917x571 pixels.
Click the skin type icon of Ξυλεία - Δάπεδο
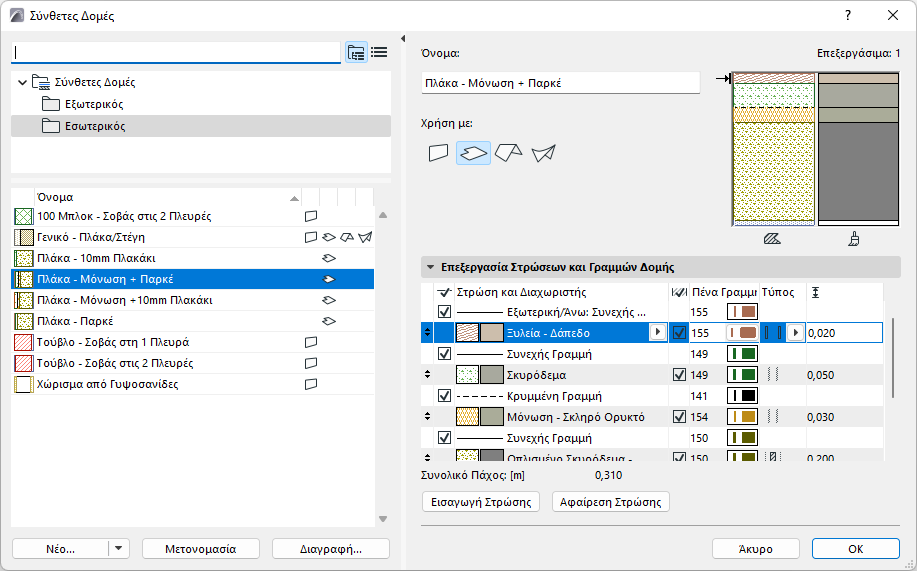click(x=773, y=333)
